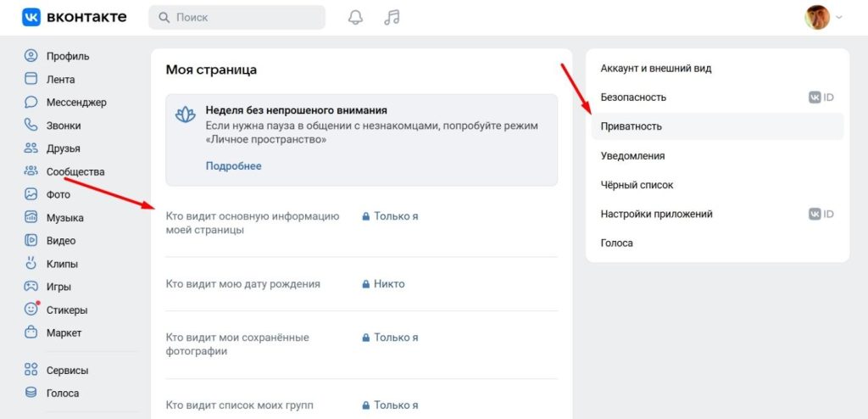Viewport: 868px width, 419px height.
Task: Open the Безопасность settings section
Action: (633, 98)
